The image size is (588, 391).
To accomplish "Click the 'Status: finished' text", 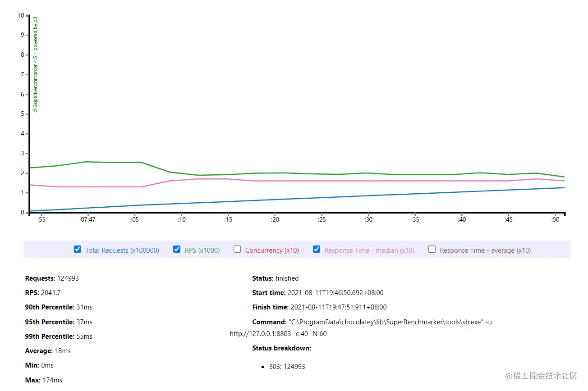I will pos(276,278).
